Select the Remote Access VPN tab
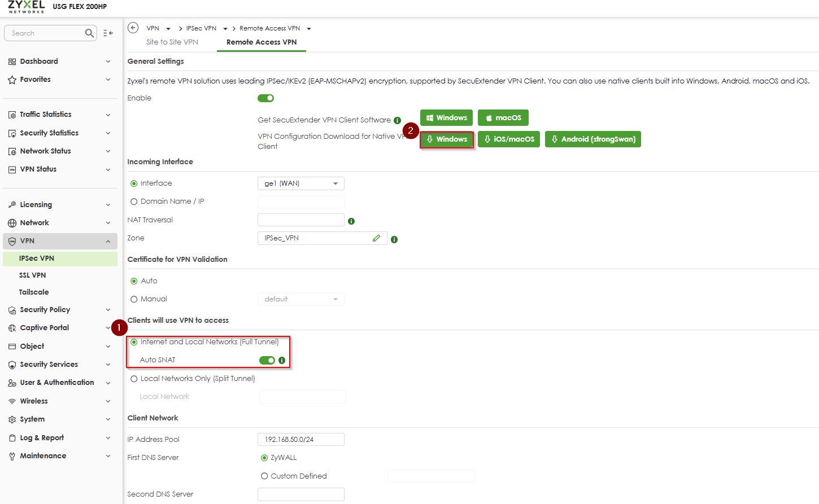Screen dimensions: 819x504 coord(262,42)
